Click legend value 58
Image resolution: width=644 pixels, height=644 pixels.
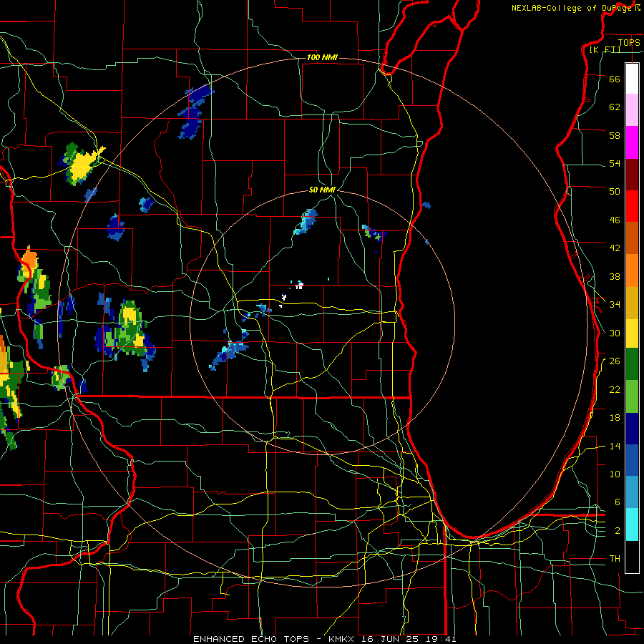[615, 135]
